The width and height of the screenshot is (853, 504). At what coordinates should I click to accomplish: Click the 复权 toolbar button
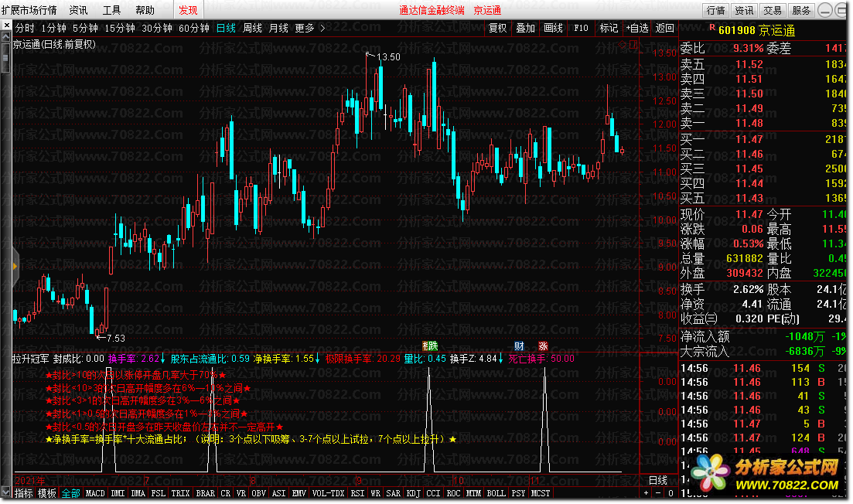tap(498, 28)
